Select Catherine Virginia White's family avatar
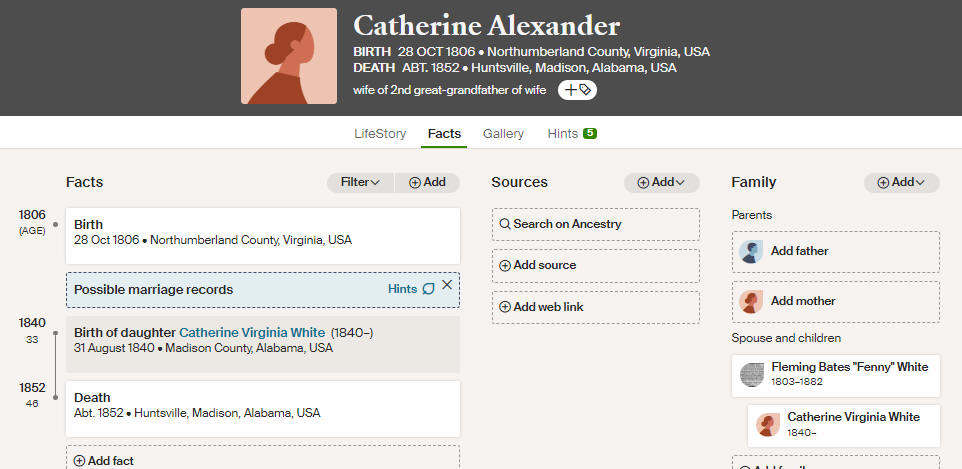962x469 pixels. [768, 425]
